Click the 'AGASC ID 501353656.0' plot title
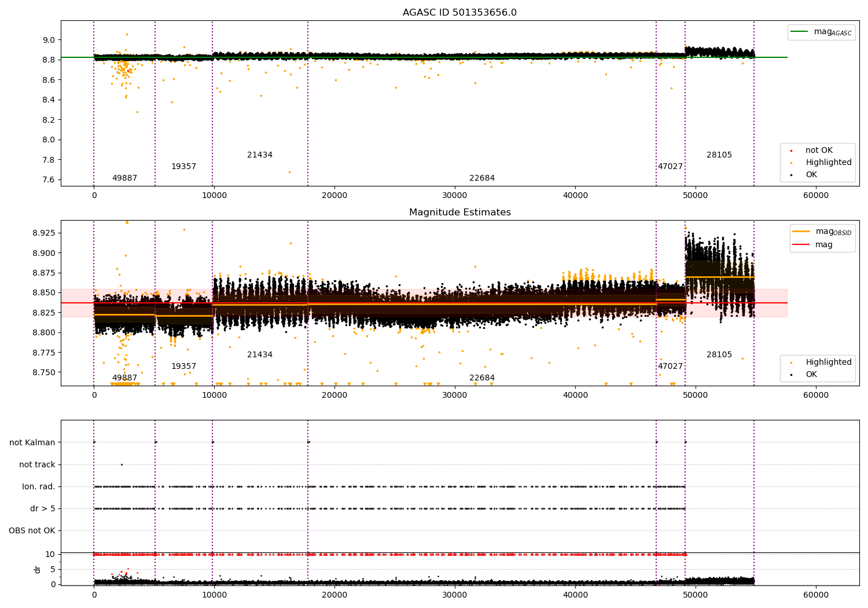The image size is (868, 608). pos(459,13)
